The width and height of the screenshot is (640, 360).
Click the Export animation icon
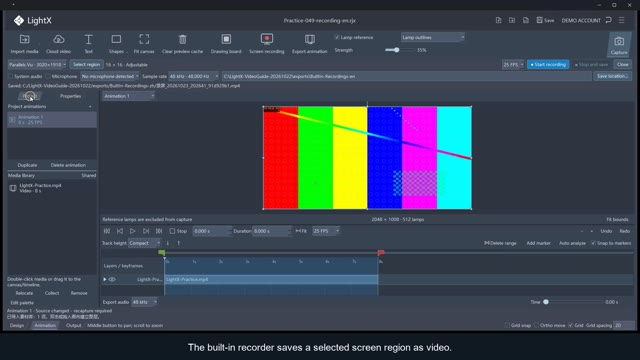(x=310, y=40)
